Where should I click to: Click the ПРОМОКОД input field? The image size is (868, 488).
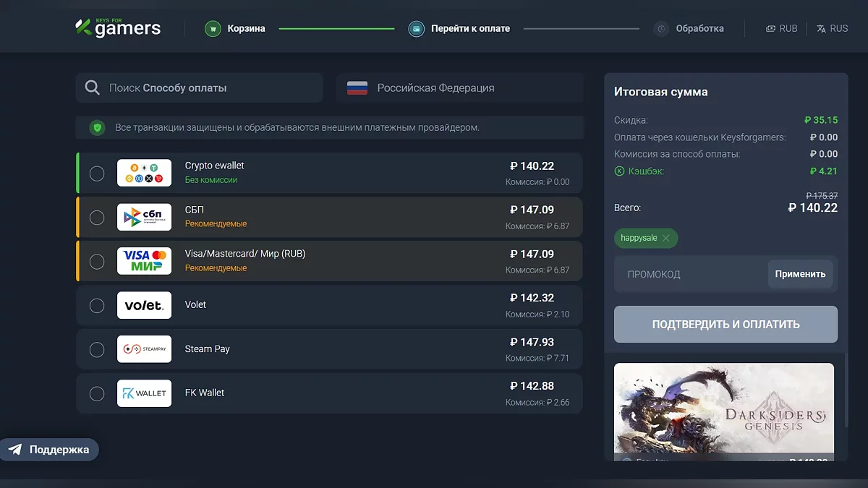(x=691, y=275)
